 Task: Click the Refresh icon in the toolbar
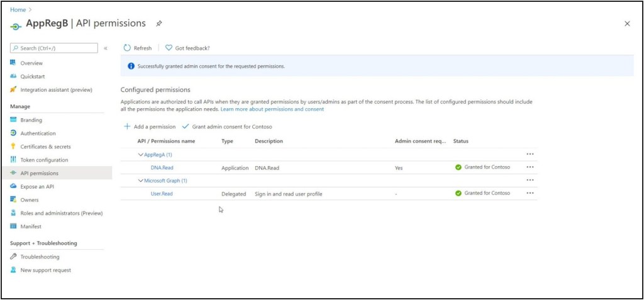click(x=127, y=48)
